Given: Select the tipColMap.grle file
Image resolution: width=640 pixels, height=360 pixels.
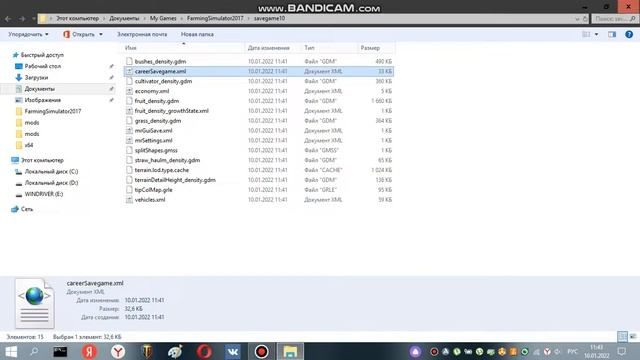Looking at the screenshot, I should pyautogui.click(x=153, y=190).
